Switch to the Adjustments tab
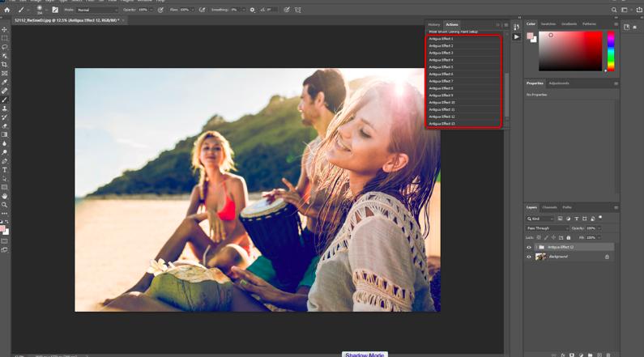Viewport: 644px width, 357px height. point(559,83)
